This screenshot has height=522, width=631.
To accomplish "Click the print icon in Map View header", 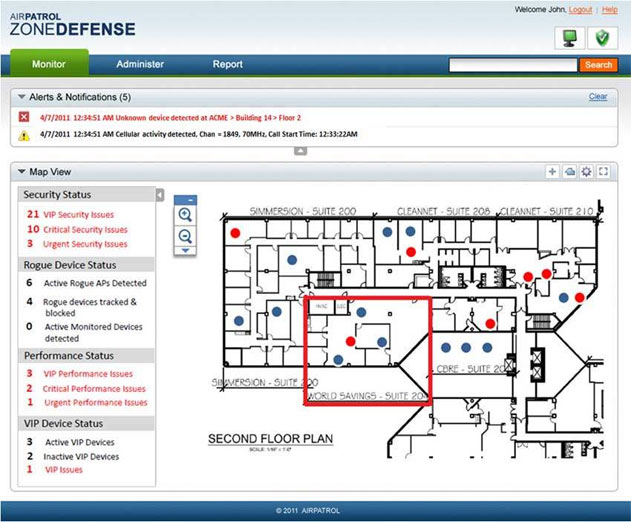I will (x=569, y=172).
